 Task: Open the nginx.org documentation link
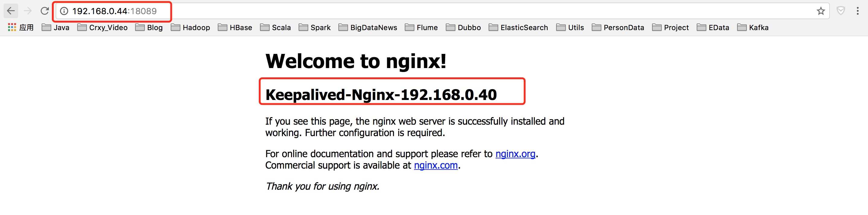click(x=515, y=154)
